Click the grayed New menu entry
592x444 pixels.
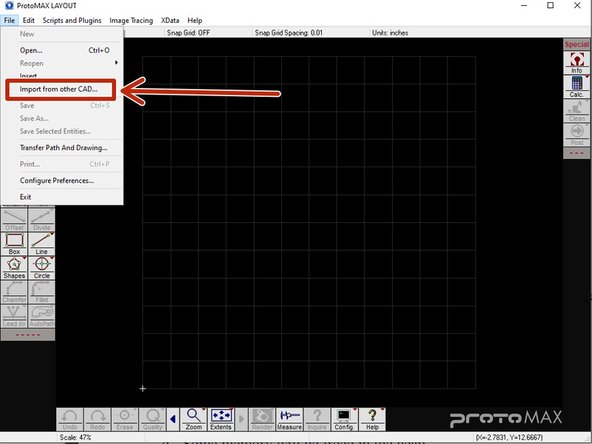click(62, 34)
